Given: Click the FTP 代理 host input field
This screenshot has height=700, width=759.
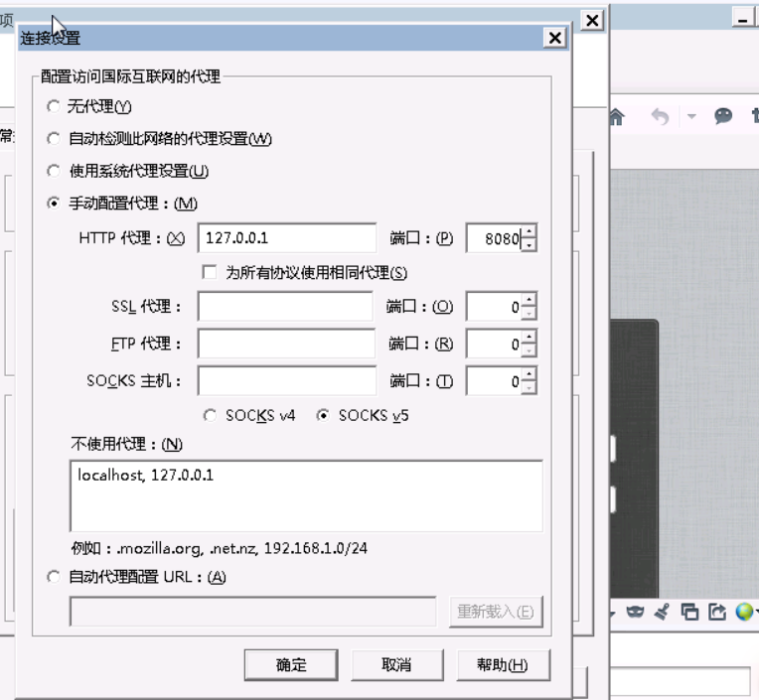Looking at the screenshot, I should click(286, 344).
